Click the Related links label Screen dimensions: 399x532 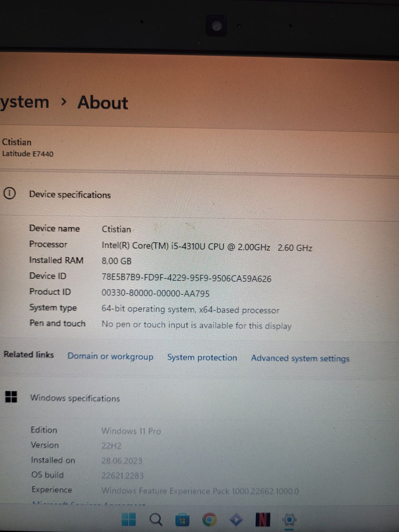[29, 354]
